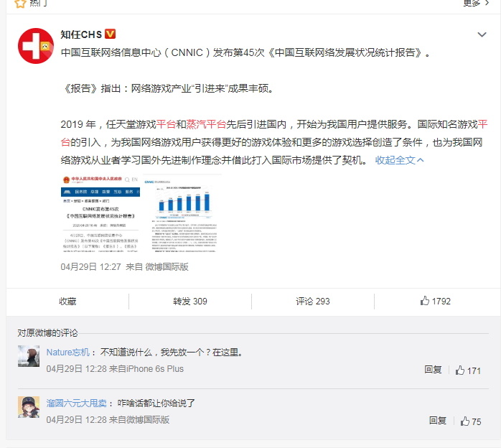The width and height of the screenshot is (501, 448).
Task: Open Nature忘机 commenter avatar
Action: pyautogui.click(x=29, y=356)
